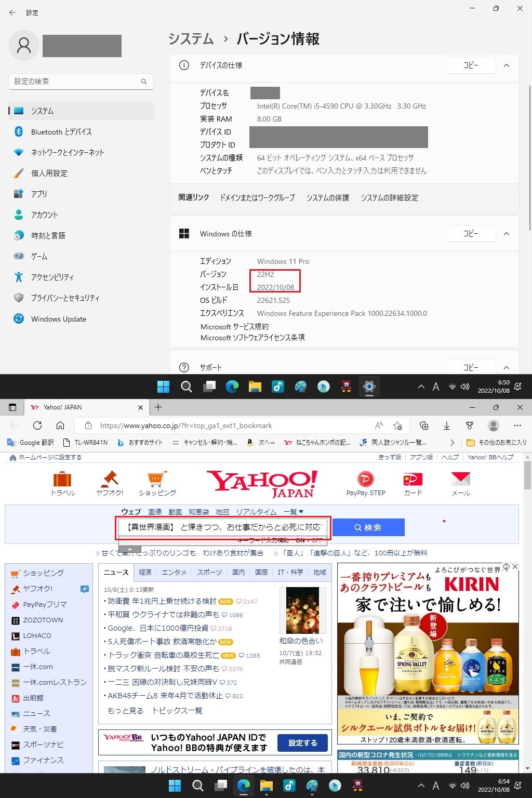The image size is (532, 798).
Task: Click the 設定する button in Yahoo! BB banner
Action: click(x=303, y=743)
